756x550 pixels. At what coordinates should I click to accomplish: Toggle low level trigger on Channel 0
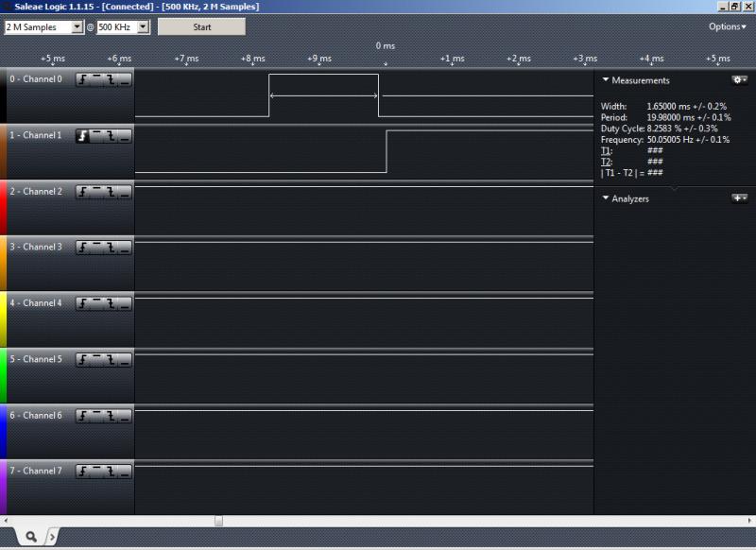tap(125, 79)
